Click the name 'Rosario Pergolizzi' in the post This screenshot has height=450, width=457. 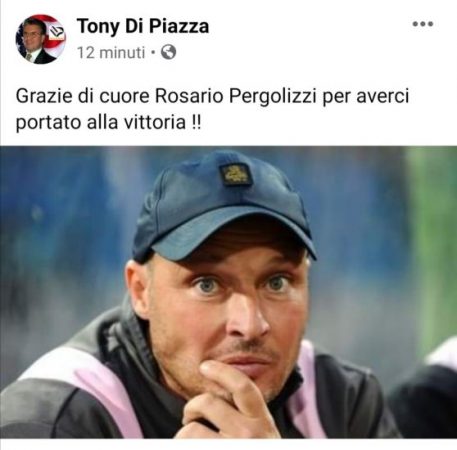236,96
